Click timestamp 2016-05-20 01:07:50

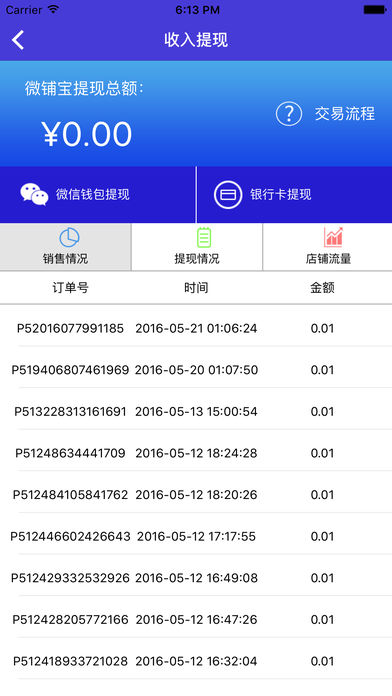(x=196, y=370)
